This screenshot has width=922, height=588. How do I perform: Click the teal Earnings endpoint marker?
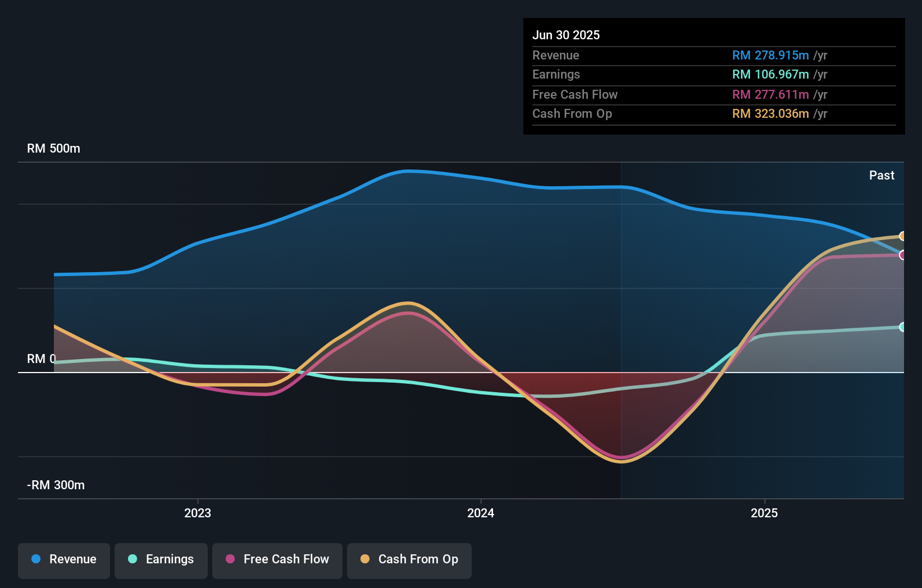902,327
